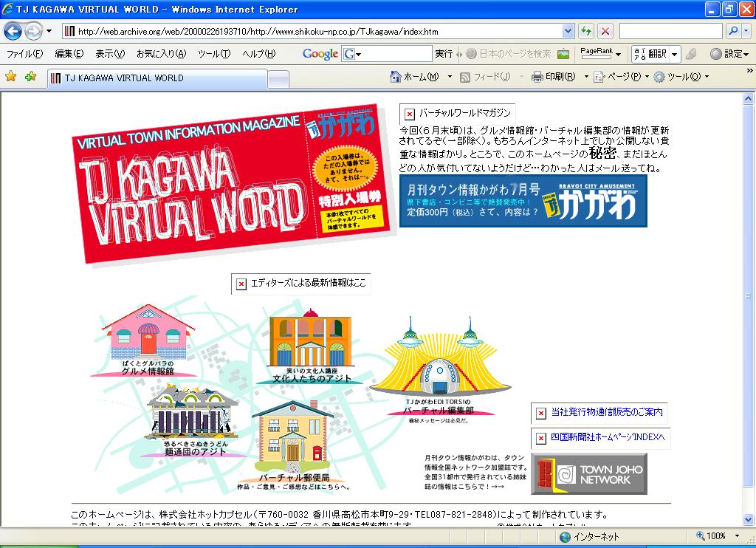Expand the address bar URL history dropdown
Image resolution: width=756 pixels, height=548 pixels.
coord(568,31)
